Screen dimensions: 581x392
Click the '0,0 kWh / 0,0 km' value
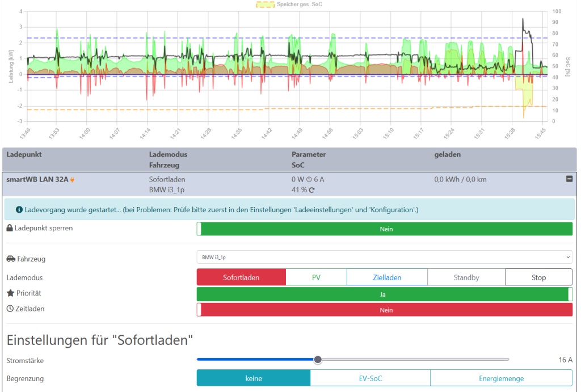[461, 179]
